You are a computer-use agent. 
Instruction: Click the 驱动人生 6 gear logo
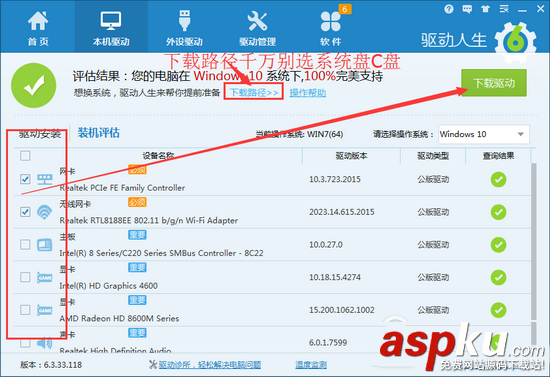click(x=516, y=42)
